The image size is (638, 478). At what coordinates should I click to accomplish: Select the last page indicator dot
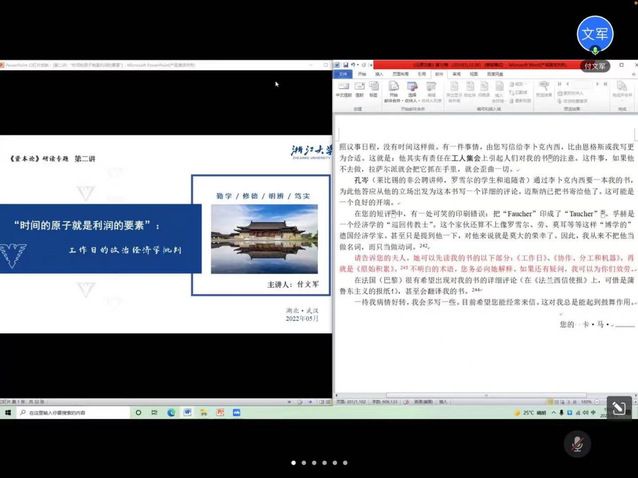(345, 463)
